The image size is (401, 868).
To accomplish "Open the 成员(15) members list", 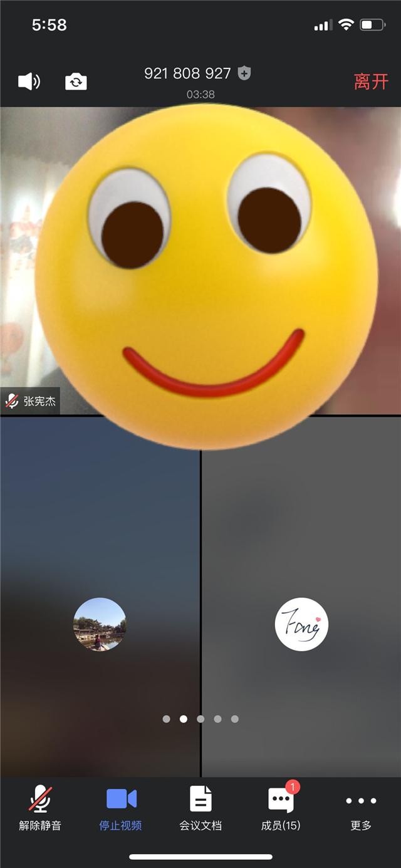I will pos(281,808).
